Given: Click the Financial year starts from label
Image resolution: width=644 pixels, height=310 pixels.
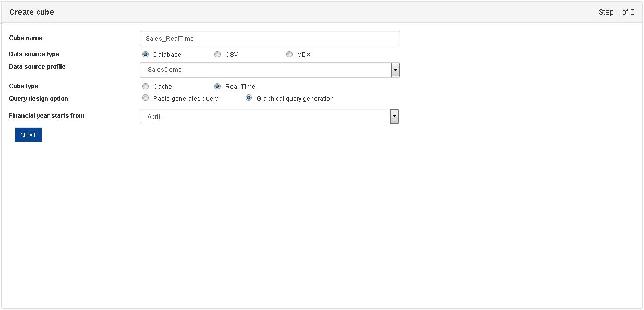Looking at the screenshot, I should 47,116.
